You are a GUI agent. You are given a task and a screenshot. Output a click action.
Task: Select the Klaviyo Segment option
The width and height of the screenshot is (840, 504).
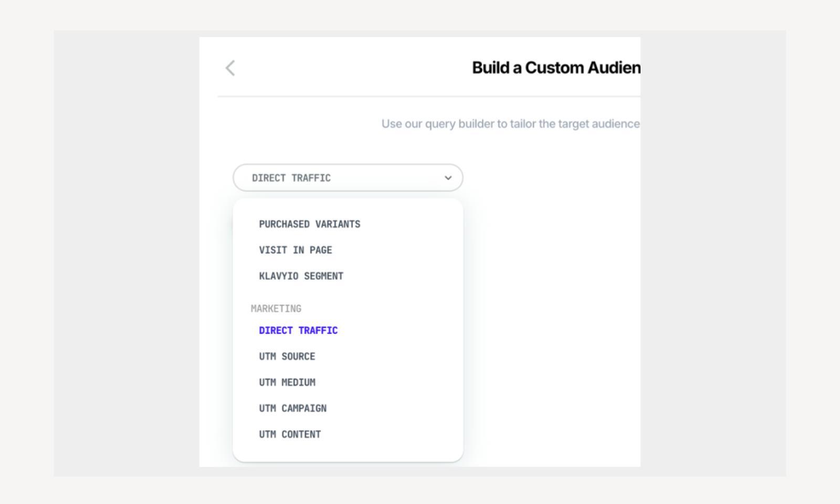click(x=301, y=276)
